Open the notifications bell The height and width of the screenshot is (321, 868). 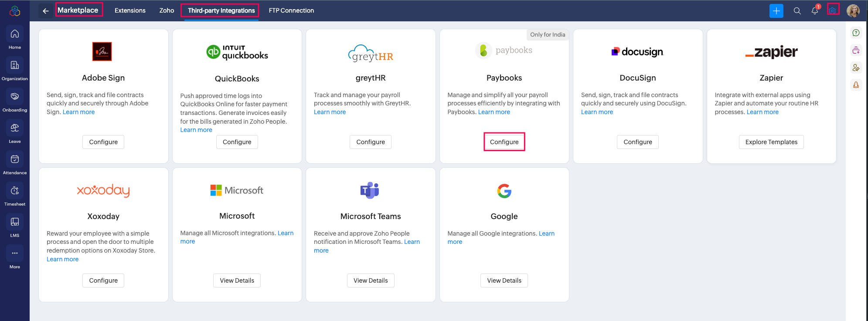pos(815,10)
